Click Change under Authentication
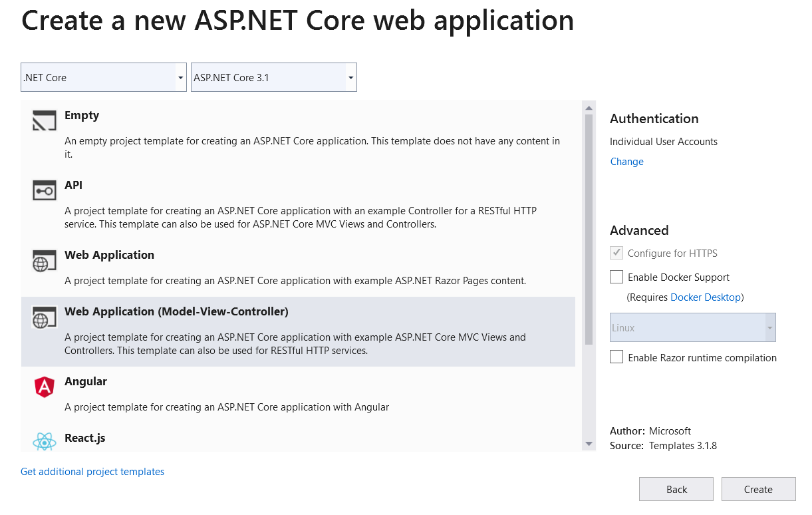Image resolution: width=812 pixels, height=515 pixels. (x=626, y=162)
